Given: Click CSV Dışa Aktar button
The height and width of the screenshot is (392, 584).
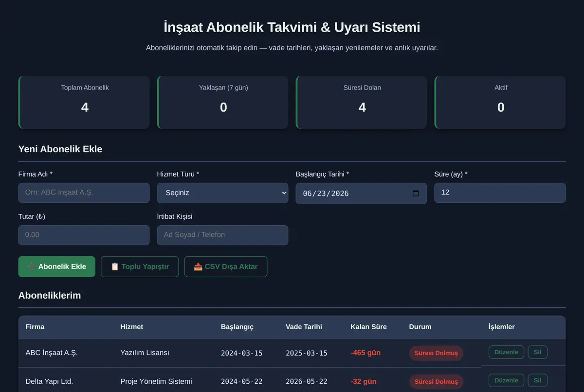Looking at the screenshot, I should tap(226, 267).
